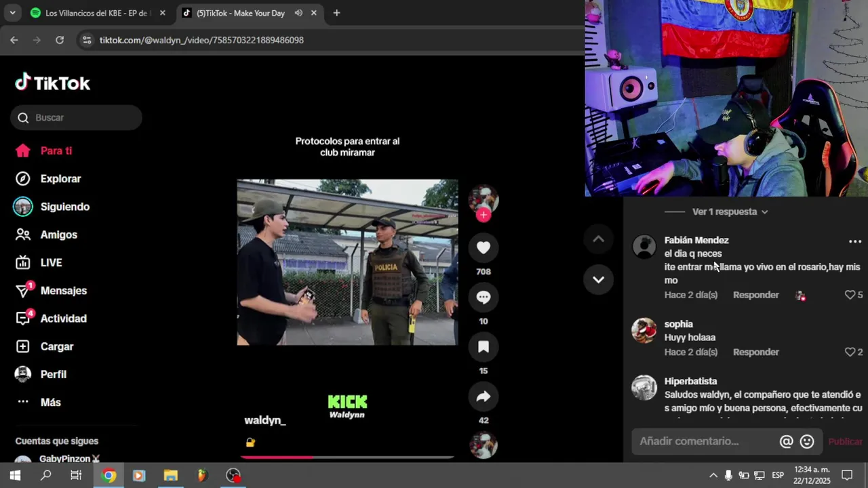This screenshot has height=488, width=868.
Task: Click the address bar URL
Action: pyautogui.click(x=201, y=40)
